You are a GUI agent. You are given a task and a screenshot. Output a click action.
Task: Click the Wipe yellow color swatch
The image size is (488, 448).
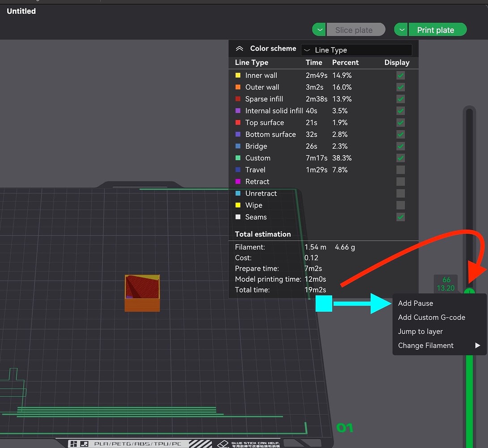[x=238, y=205]
